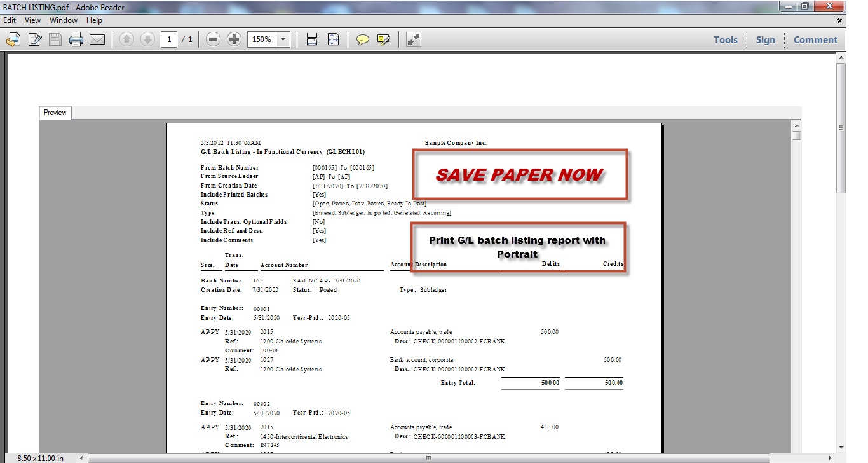Click the G/L Batch Listing title line

pos(283,153)
